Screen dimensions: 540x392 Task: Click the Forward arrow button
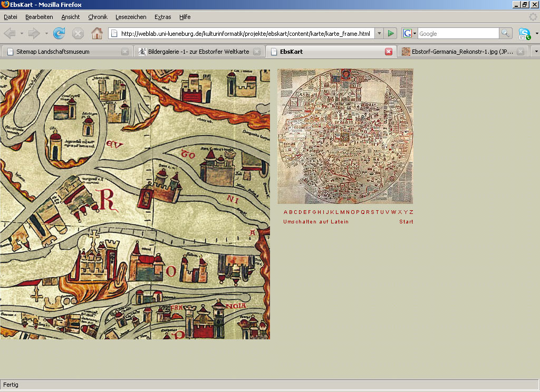pos(34,33)
